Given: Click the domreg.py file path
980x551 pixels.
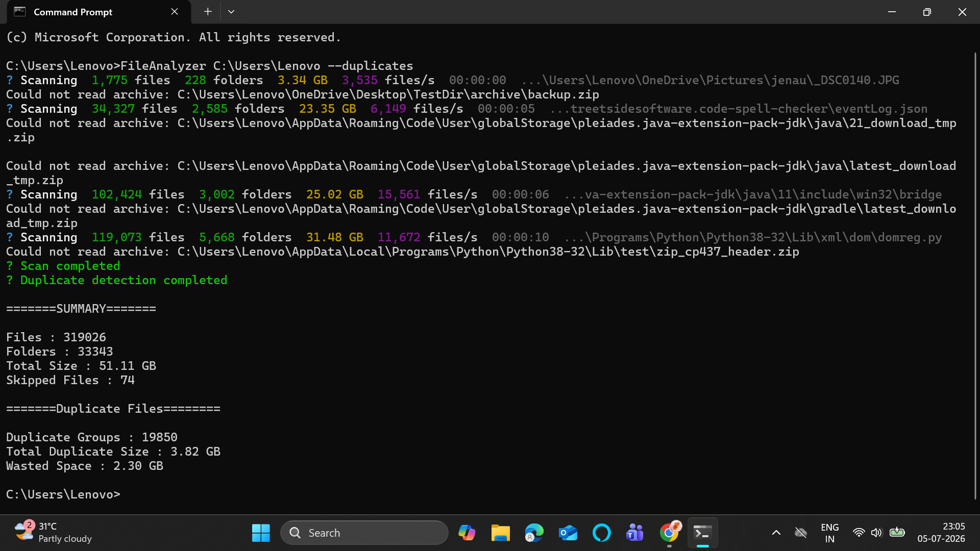Looking at the screenshot, I should click(x=753, y=237).
